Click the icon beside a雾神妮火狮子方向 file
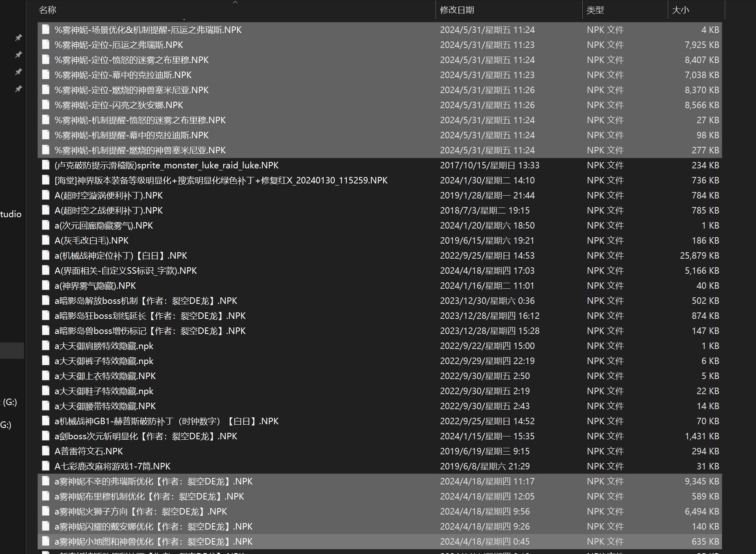The image size is (756, 554). click(x=46, y=511)
